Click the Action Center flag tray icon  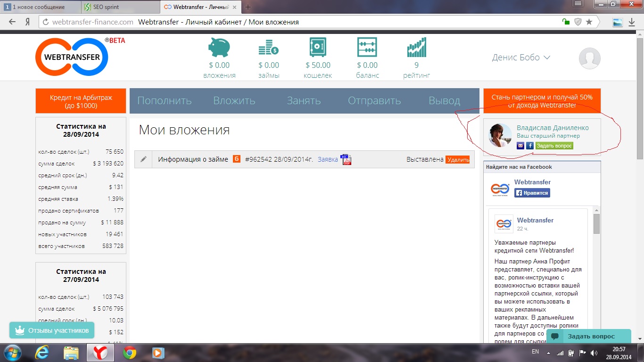pos(583,353)
